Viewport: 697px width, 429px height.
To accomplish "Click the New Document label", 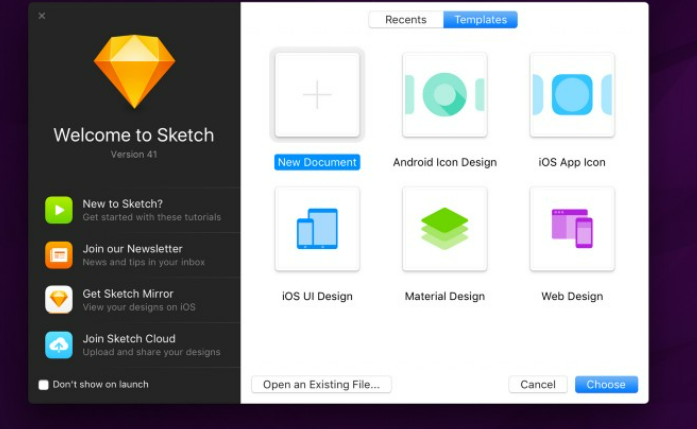I will 317,162.
